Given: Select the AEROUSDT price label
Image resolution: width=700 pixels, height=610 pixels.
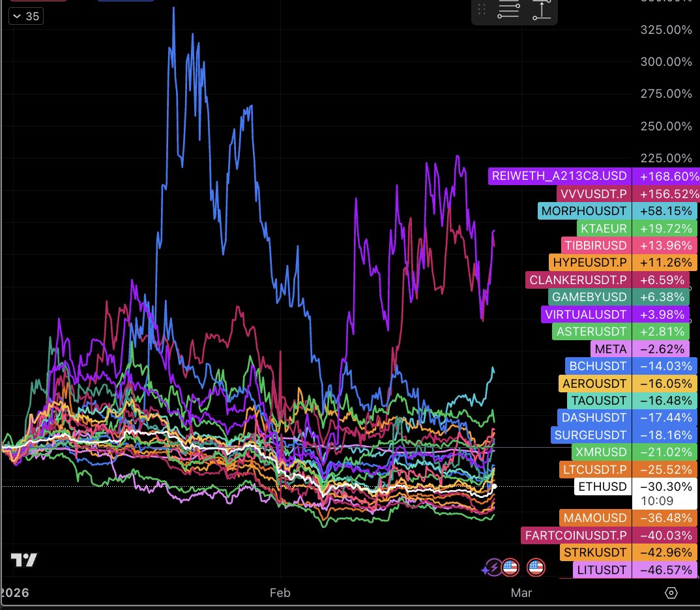Looking at the screenshot, I should (594, 383).
